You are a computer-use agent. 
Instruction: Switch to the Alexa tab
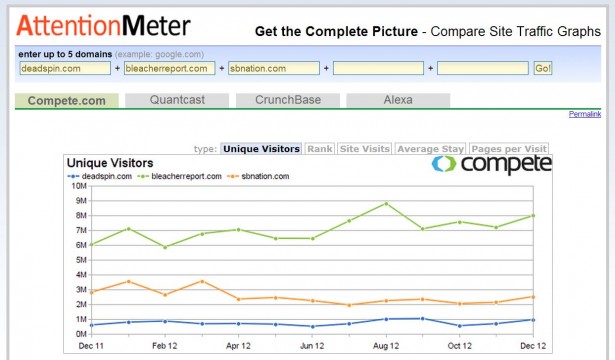click(398, 100)
